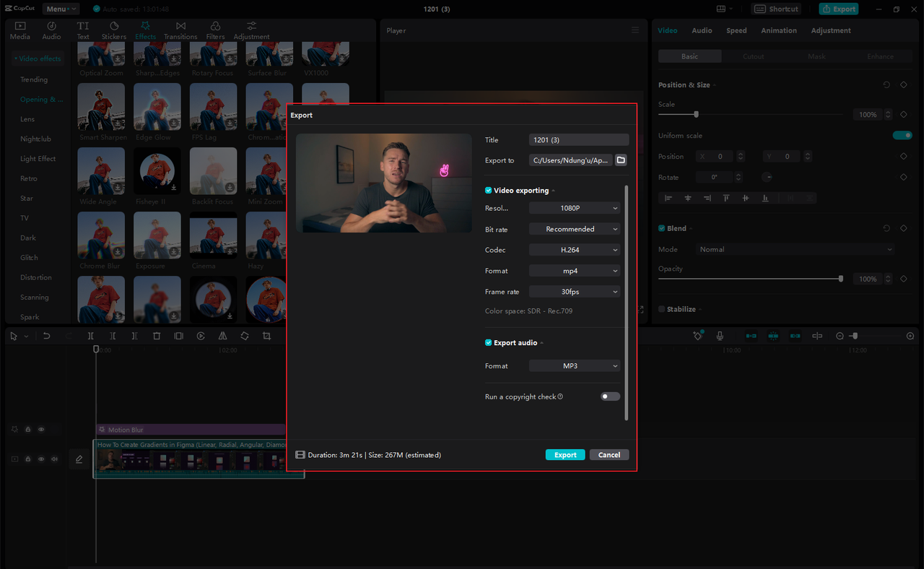Image resolution: width=924 pixels, height=569 pixels.
Task: Open the Resolution dropdown showing 1080P
Action: (x=574, y=208)
